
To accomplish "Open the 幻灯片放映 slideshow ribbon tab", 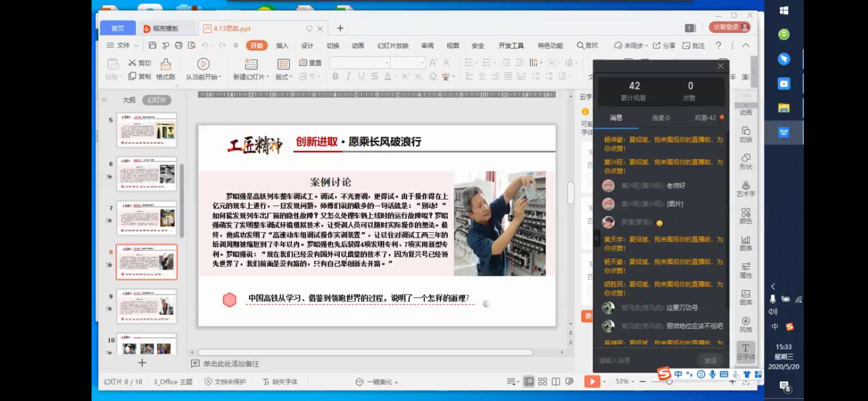I will pos(393,46).
